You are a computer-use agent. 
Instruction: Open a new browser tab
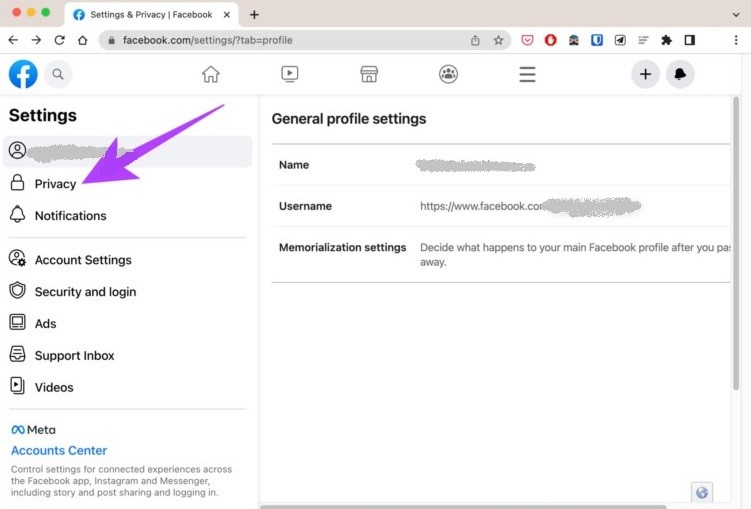(254, 15)
